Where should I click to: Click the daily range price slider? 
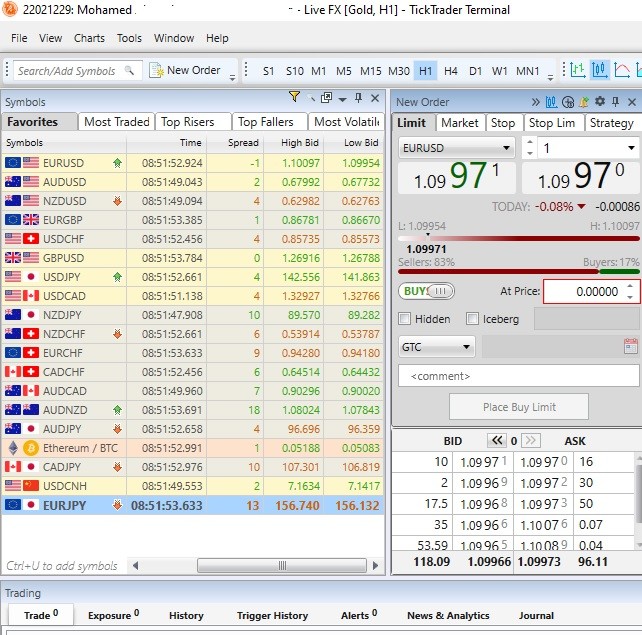coord(518,238)
